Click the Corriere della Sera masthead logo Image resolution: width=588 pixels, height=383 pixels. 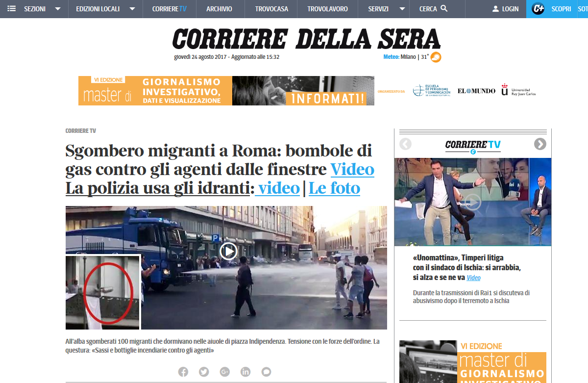click(306, 39)
